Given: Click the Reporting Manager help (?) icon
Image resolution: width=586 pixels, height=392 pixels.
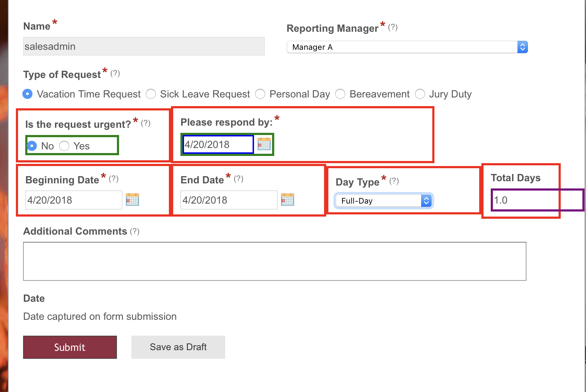Looking at the screenshot, I should pos(393,27).
